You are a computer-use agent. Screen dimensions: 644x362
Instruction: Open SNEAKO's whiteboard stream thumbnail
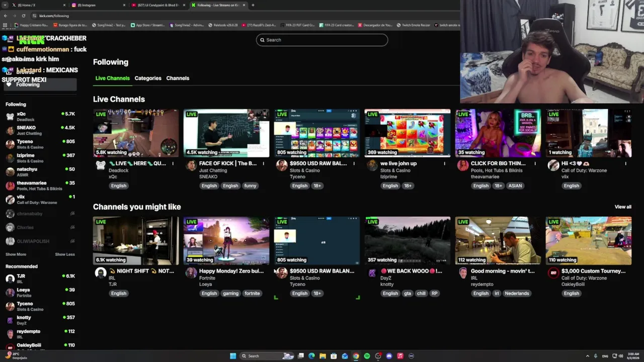pyautogui.click(x=226, y=133)
